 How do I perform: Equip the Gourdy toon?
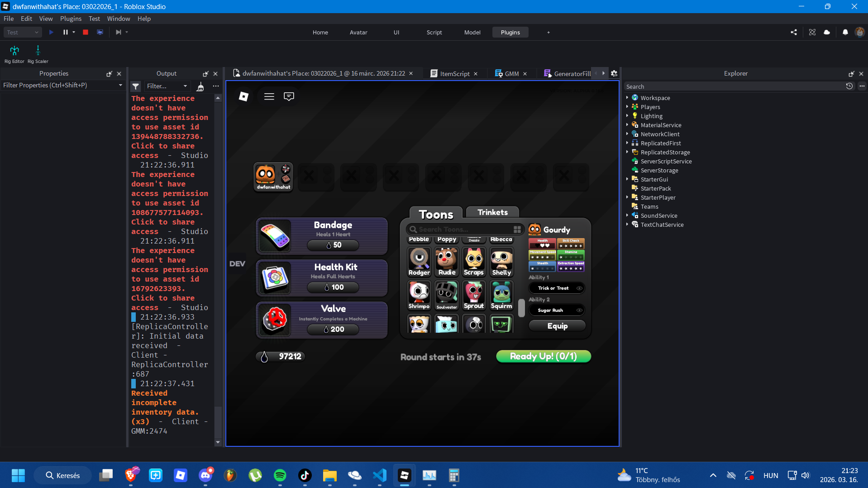click(557, 325)
